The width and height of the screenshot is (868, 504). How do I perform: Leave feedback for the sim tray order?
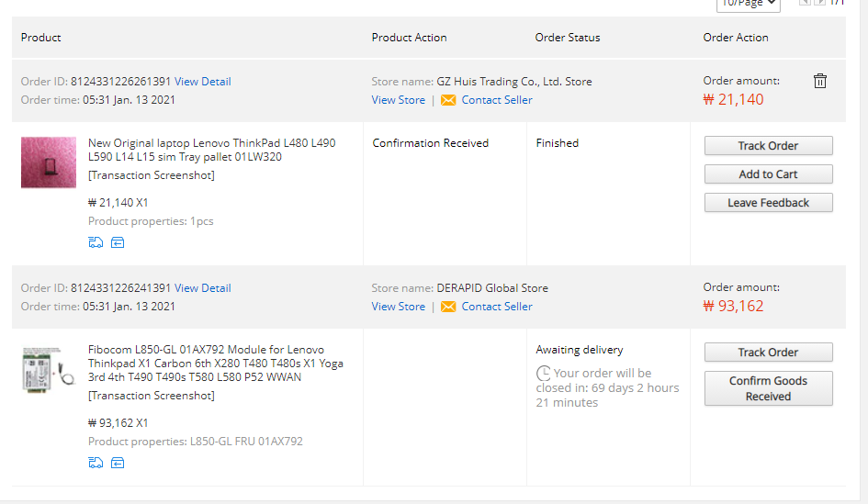(768, 203)
